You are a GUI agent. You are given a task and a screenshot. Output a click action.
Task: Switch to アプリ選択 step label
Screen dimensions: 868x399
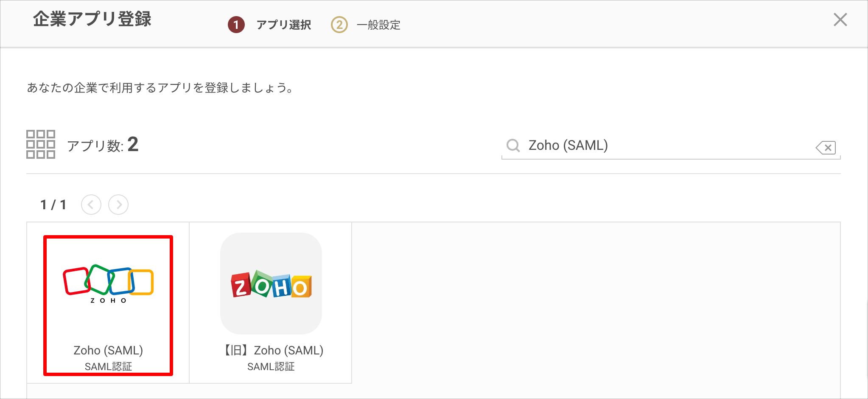[x=284, y=25]
